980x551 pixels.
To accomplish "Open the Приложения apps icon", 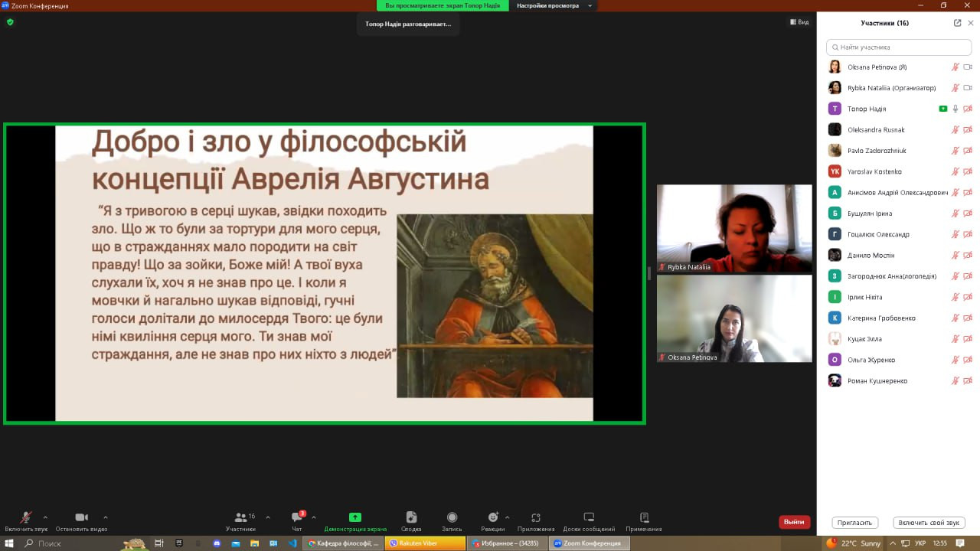I will [x=535, y=518].
